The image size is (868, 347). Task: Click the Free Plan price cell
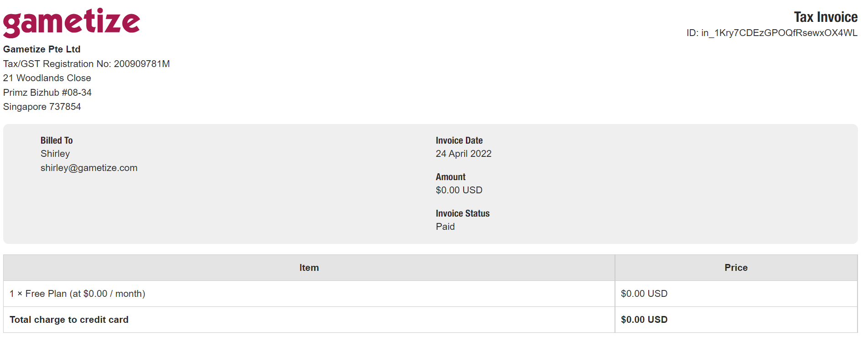(736, 294)
